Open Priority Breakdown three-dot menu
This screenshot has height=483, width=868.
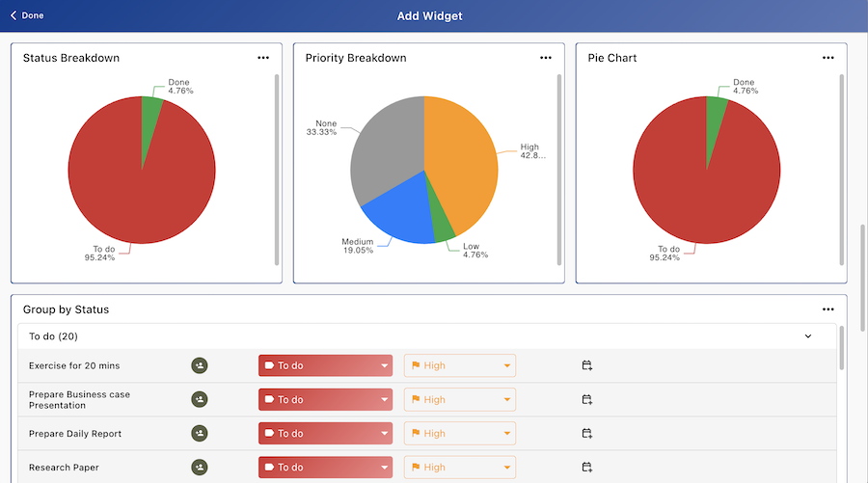point(546,58)
